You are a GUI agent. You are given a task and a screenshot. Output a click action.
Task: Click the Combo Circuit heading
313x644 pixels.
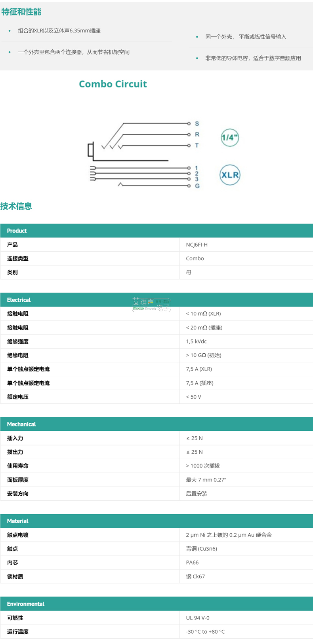pyautogui.click(x=113, y=84)
